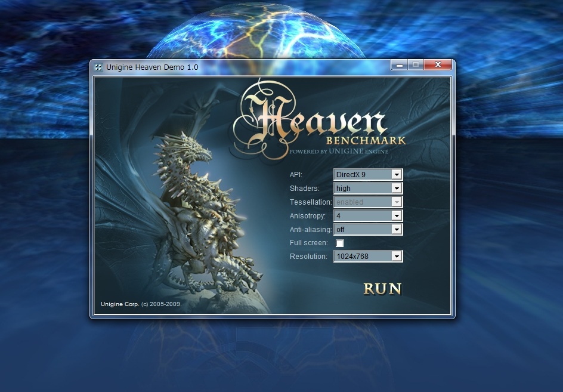The width and height of the screenshot is (563, 392).
Task: Expand the Shaders dropdown set to high
Action: click(368, 189)
